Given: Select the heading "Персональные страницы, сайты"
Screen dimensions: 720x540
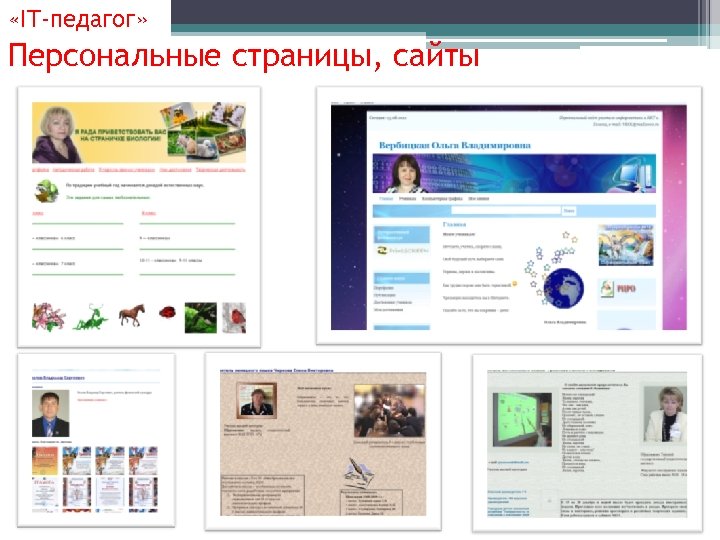Looking at the screenshot, I should pos(244,56).
